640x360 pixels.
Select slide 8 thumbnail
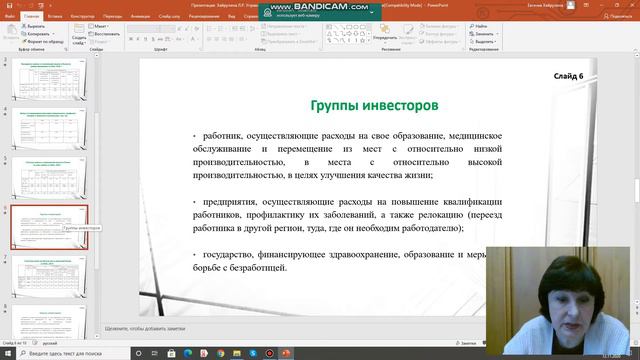(x=49, y=322)
